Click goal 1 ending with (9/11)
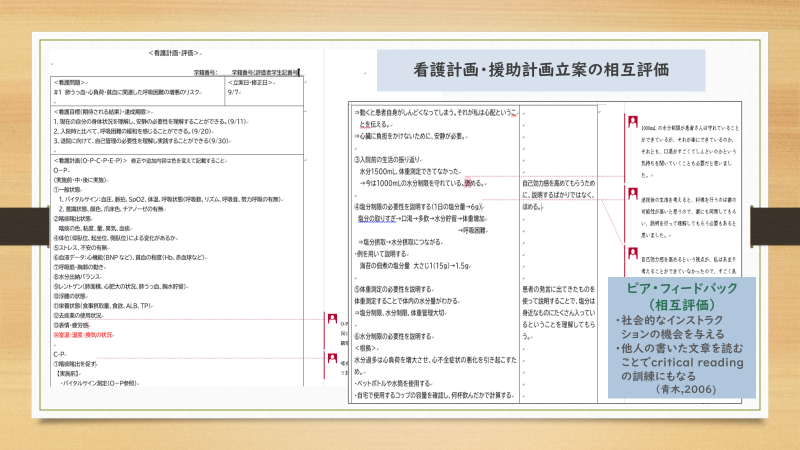This screenshot has height=450, width=800. point(151,121)
